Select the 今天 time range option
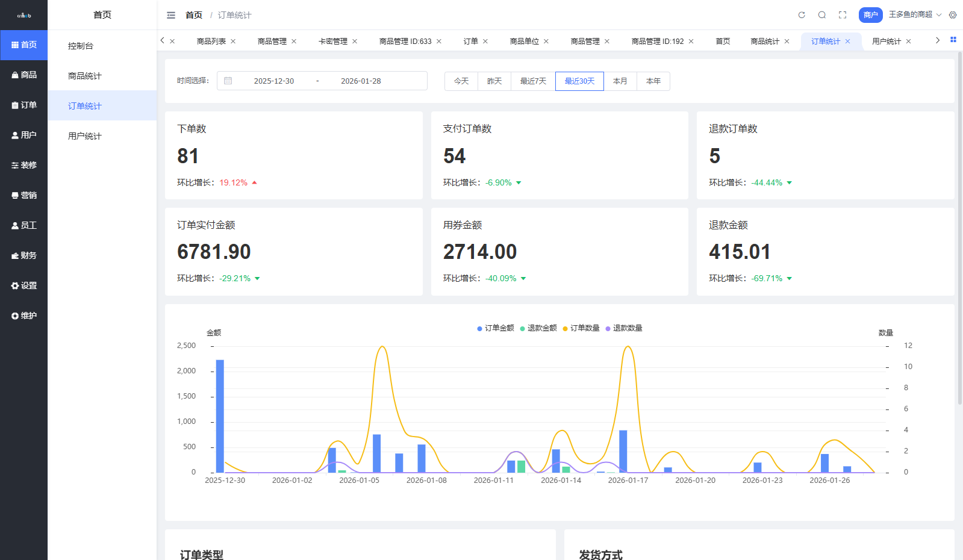Viewport: 963px width, 560px height. pos(461,81)
